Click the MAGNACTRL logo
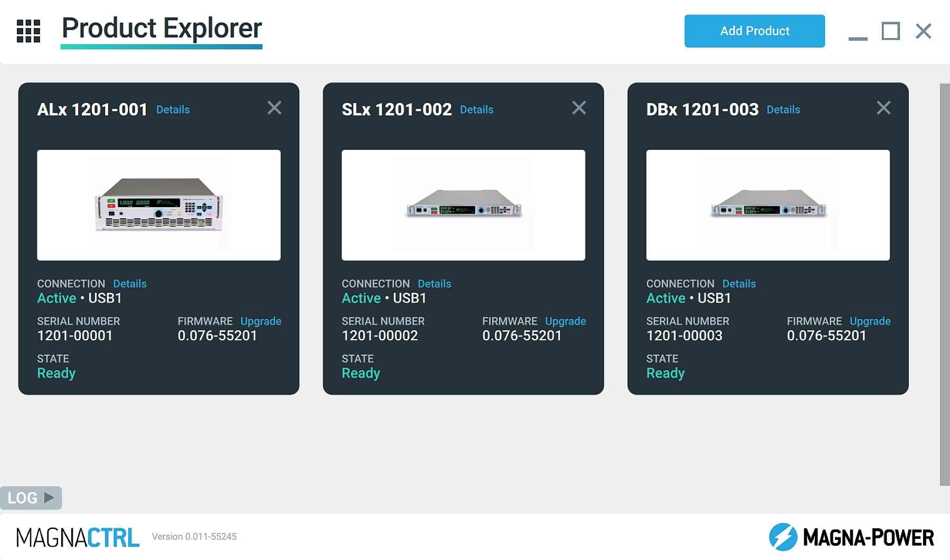Viewport: 950px width, 560px height. tap(78, 538)
